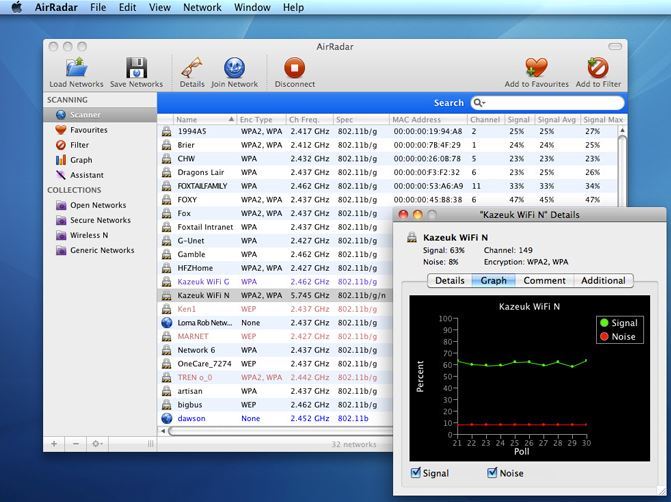671x502 pixels.
Task: Sort by the Signal Avg column header
Action: [x=557, y=119]
